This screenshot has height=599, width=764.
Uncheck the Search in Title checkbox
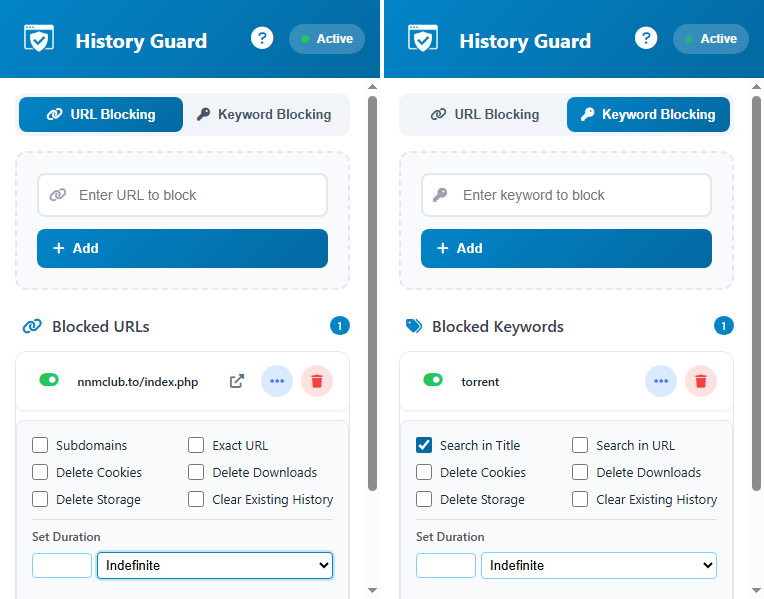pyautogui.click(x=424, y=445)
